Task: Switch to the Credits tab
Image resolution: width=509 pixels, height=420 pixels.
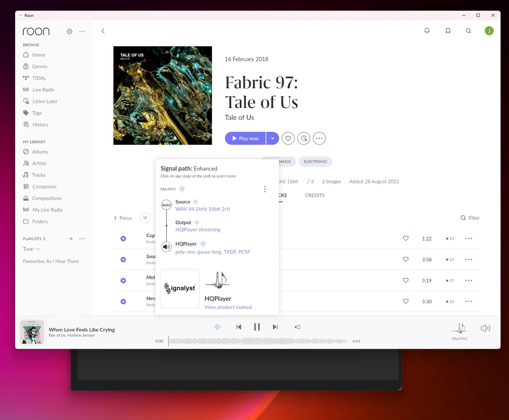Action: pyautogui.click(x=315, y=195)
